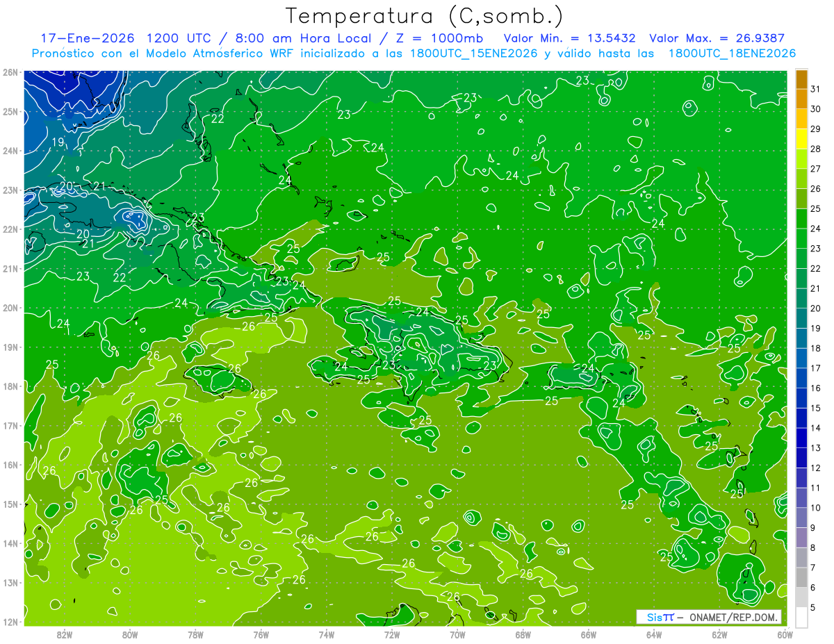Click color scale label "16"
834x644 pixels.
coord(815,388)
